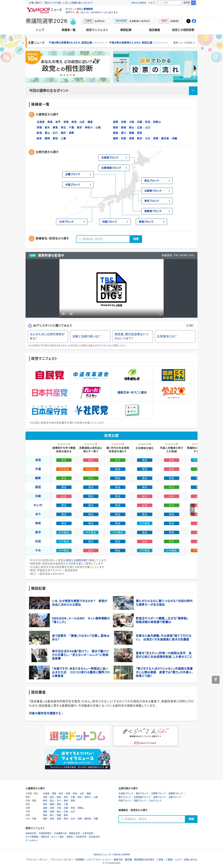Select 北海道 in 小選挙区から探す list

[40, 122]
